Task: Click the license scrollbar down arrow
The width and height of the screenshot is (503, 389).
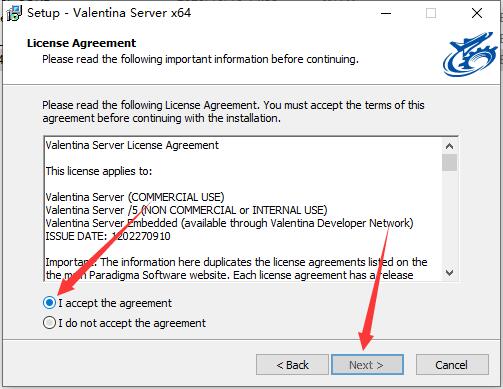Action: click(449, 273)
